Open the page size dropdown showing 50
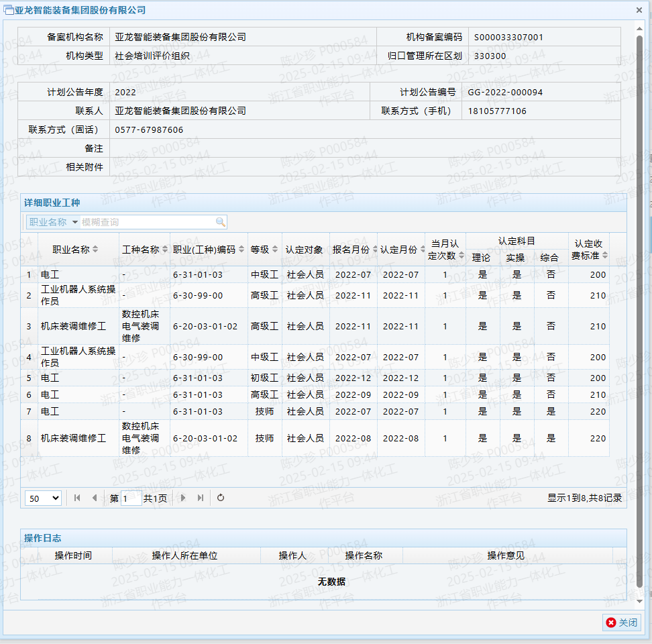The width and height of the screenshot is (652, 644). point(43,498)
